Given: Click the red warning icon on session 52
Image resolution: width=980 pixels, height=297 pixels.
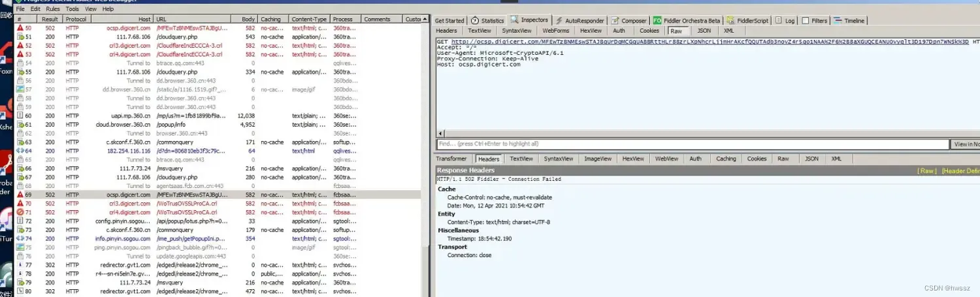Looking at the screenshot, I should (20, 46).
